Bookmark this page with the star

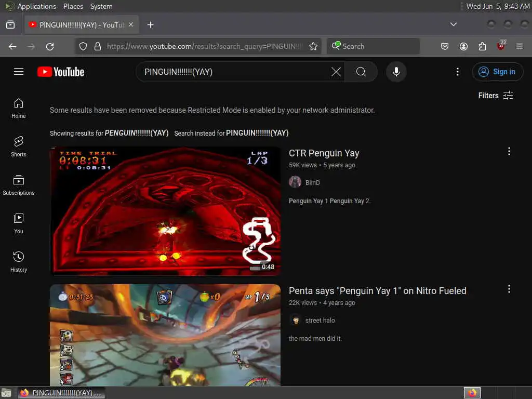pyautogui.click(x=313, y=46)
